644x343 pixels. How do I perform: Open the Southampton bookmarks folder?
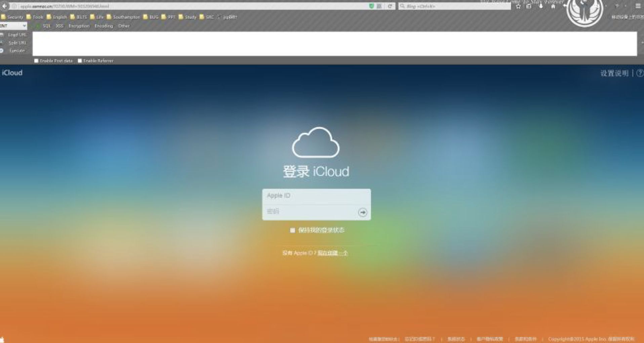(123, 17)
